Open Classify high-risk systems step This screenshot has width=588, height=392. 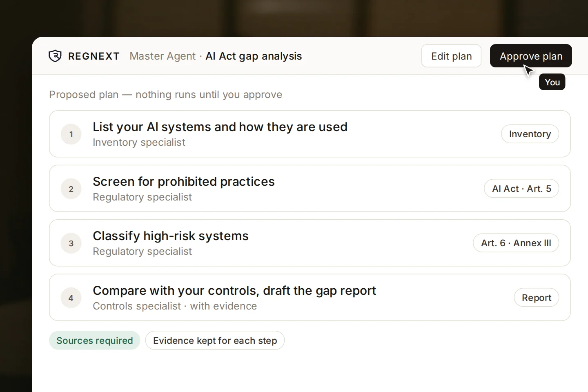tap(310, 243)
